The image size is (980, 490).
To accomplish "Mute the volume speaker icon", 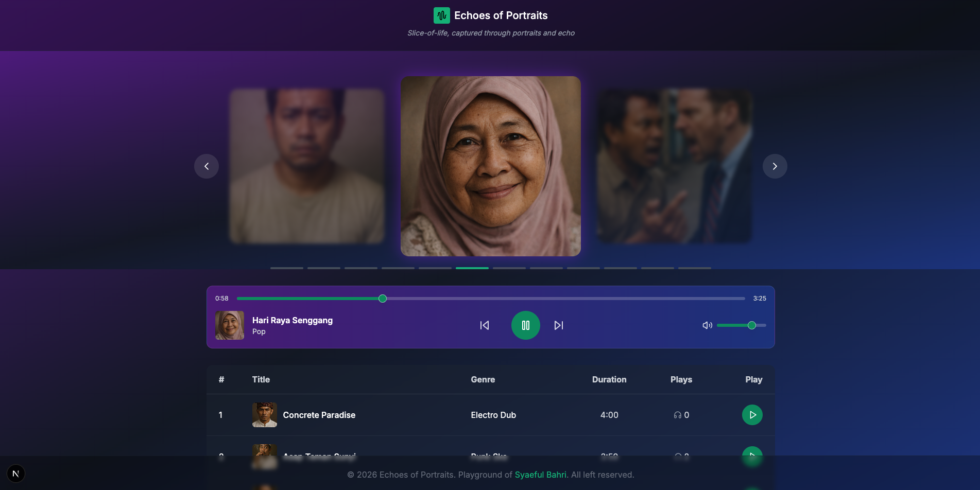I will 707,325.
